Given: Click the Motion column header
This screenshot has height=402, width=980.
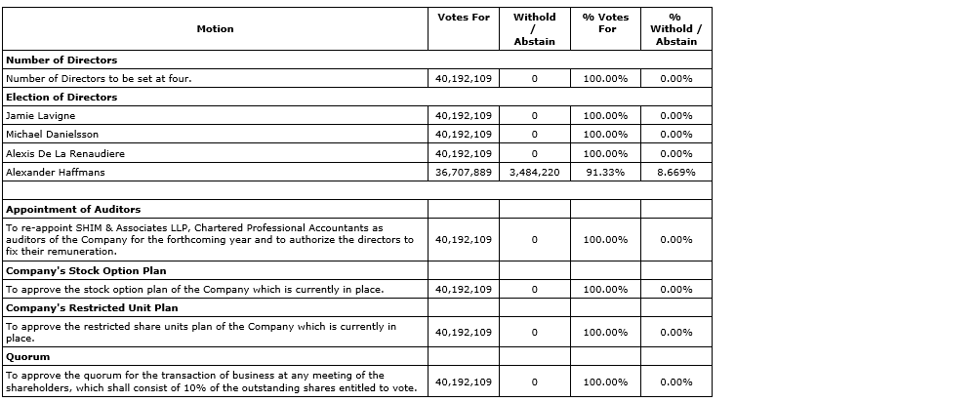Looking at the screenshot, I should tap(215, 29).
